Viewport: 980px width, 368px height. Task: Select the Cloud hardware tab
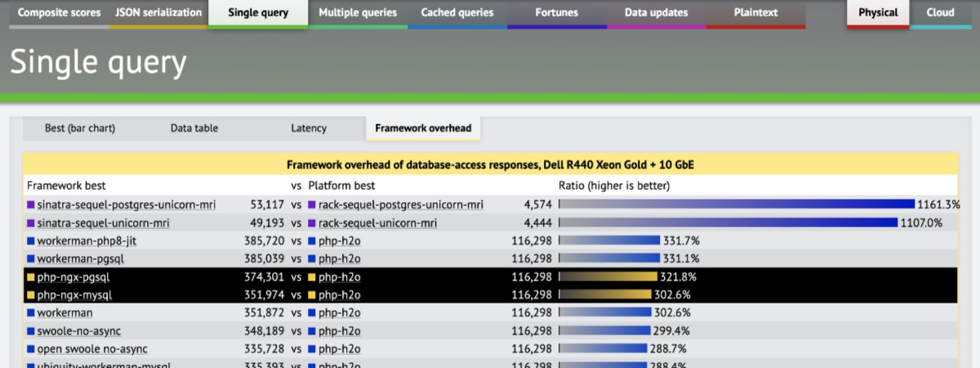click(940, 13)
